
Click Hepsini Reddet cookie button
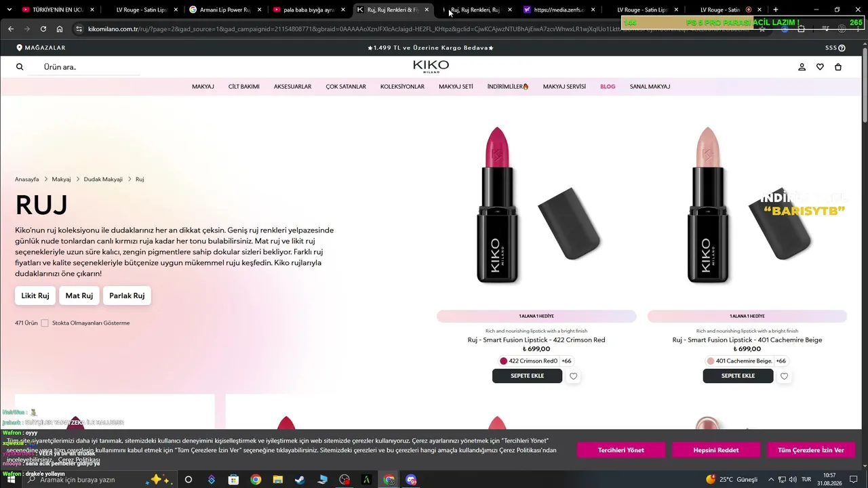click(x=716, y=450)
